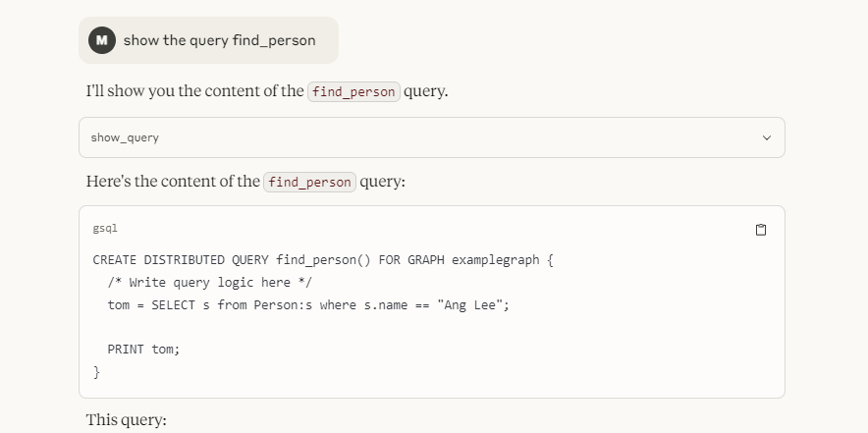This screenshot has height=433, width=868.
Task: Click the user avatar M icon
Action: [x=102, y=40]
